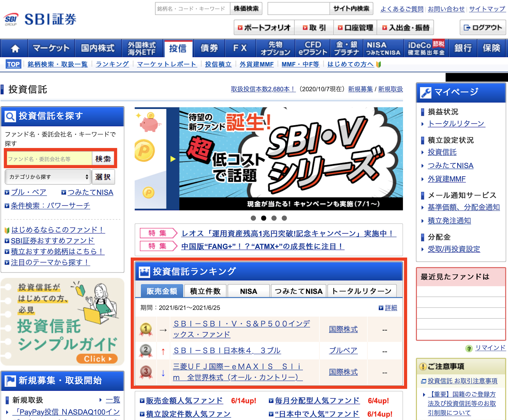Click the ポートフォリオ button

click(x=264, y=28)
